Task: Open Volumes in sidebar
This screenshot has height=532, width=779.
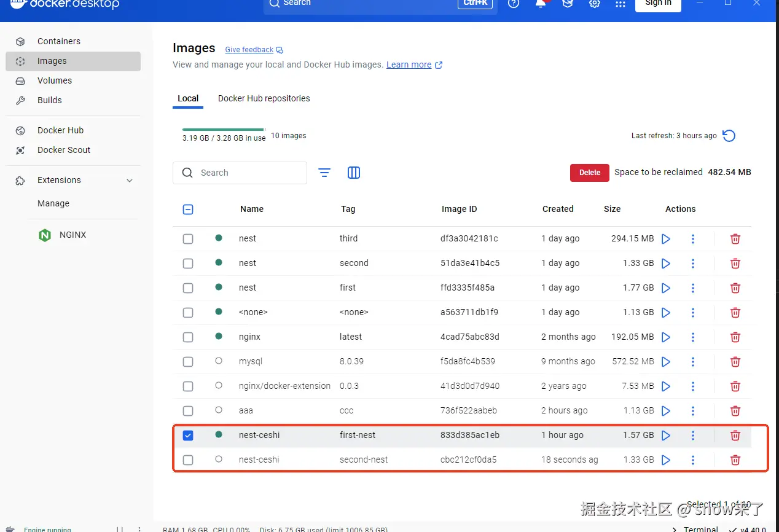Action: click(73, 80)
